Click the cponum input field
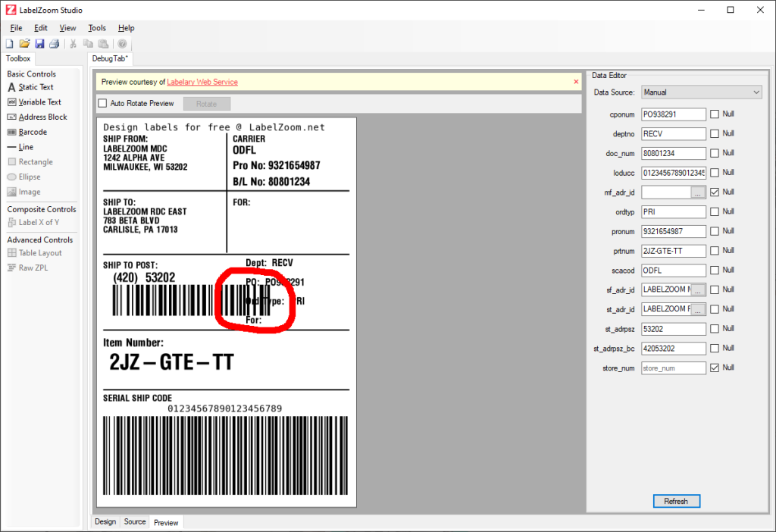This screenshot has width=776, height=532. tap(673, 114)
